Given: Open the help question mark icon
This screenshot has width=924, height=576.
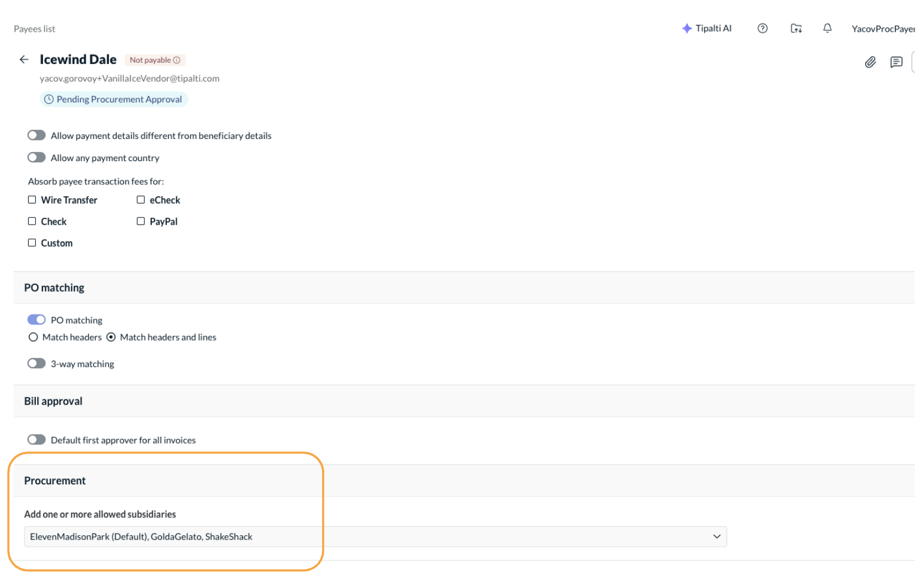Looking at the screenshot, I should click(x=762, y=28).
